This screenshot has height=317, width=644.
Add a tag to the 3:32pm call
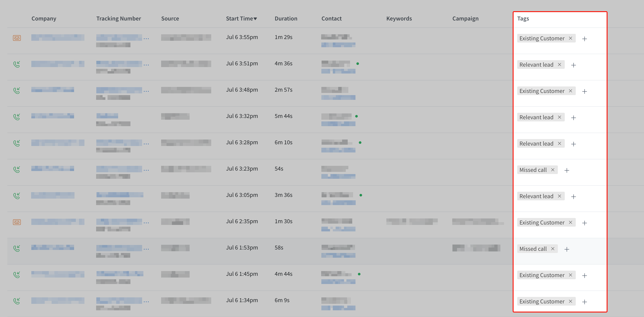point(574,118)
